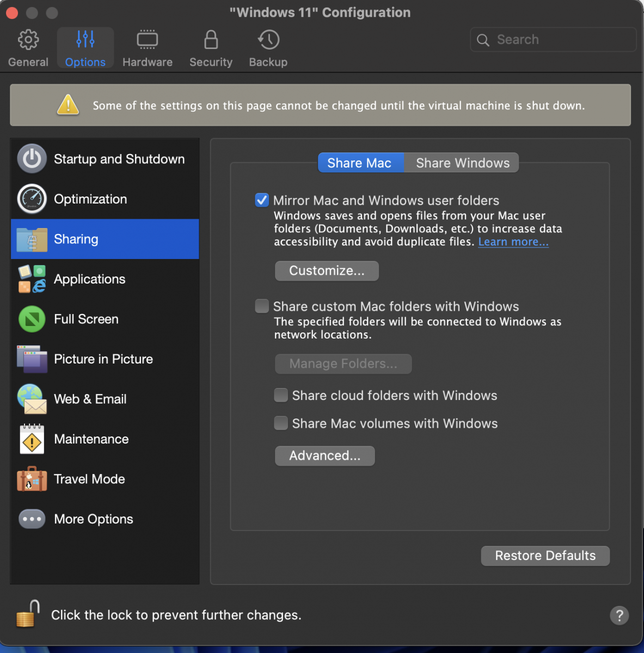
Task: Select Web & Email label in sidebar
Action: pos(90,399)
